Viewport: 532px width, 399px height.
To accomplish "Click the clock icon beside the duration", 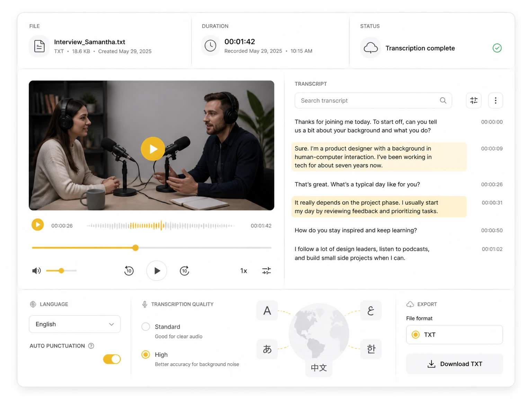I will [x=210, y=46].
